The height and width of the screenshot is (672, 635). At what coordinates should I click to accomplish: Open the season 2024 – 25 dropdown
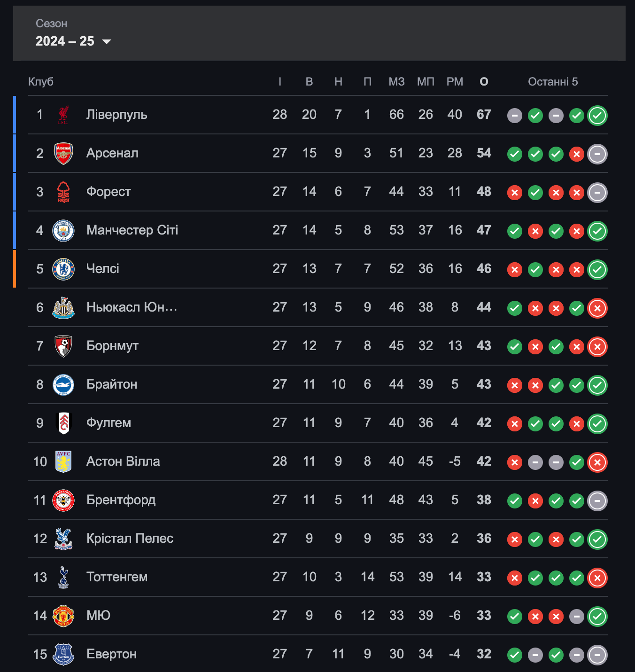73,41
